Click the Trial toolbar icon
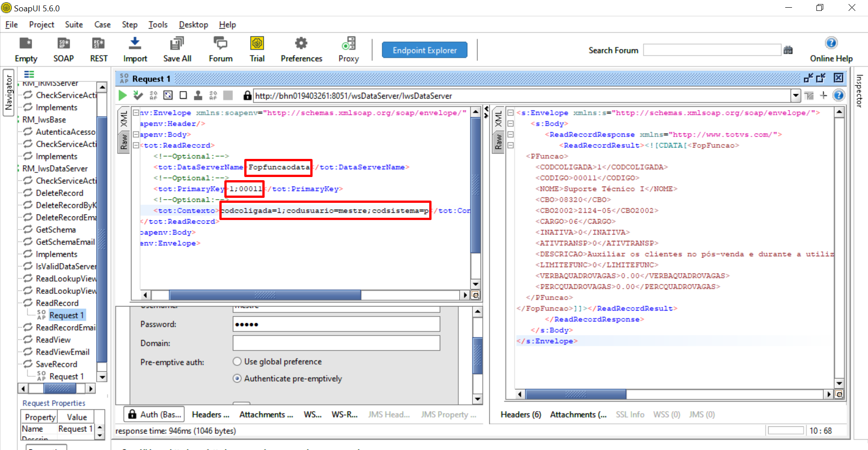Viewport: 868px width, 450px height. coord(257,43)
